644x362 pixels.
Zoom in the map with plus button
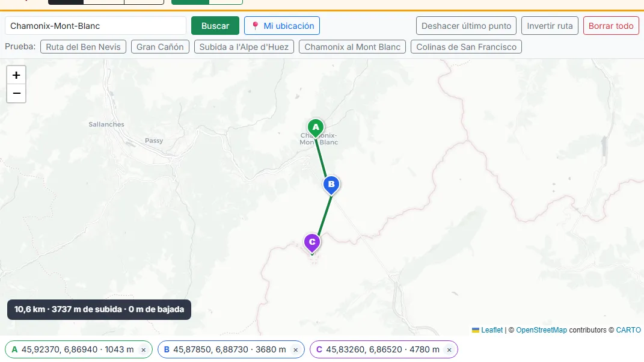[x=16, y=75]
